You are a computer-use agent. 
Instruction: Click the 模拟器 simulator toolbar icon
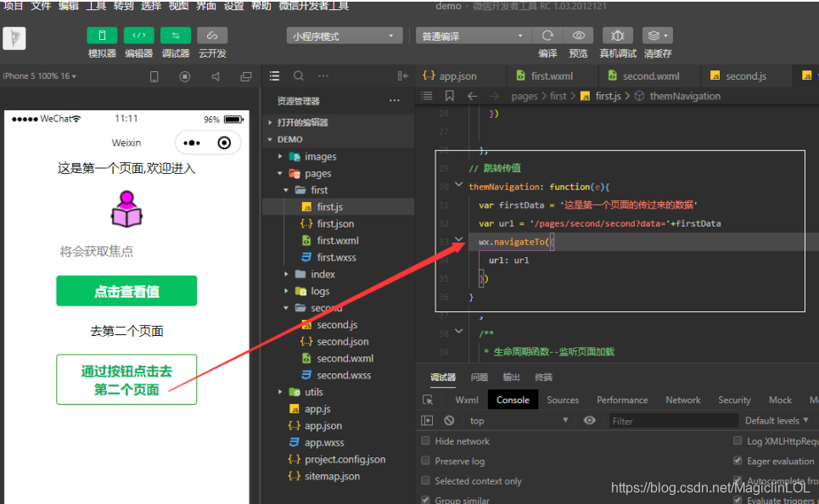tap(102, 36)
